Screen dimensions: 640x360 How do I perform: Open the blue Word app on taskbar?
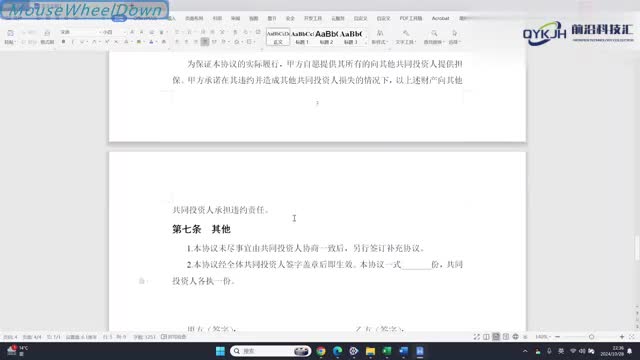(x=403, y=351)
